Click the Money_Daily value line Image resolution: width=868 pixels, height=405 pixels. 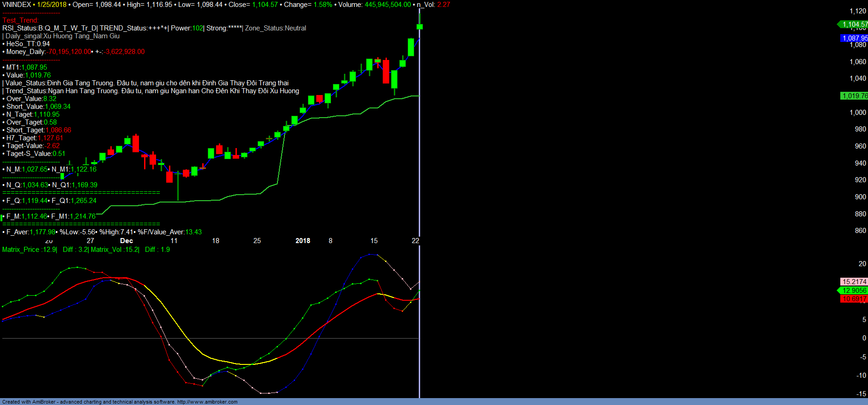pyautogui.click(x=74, y=52)
